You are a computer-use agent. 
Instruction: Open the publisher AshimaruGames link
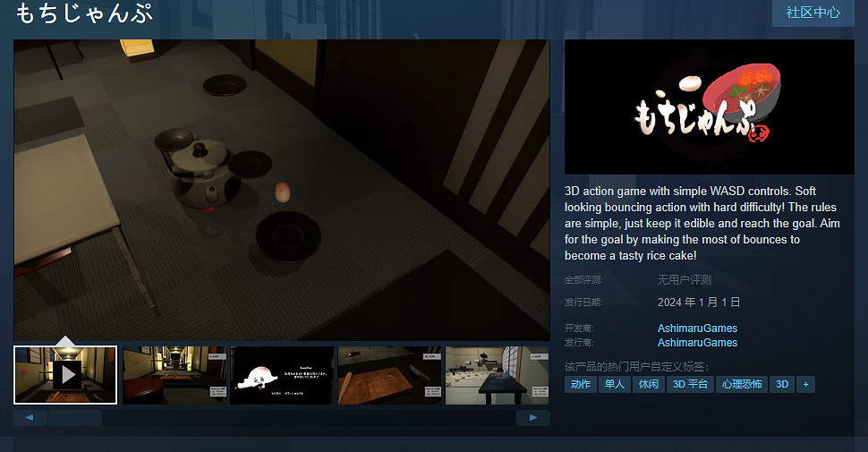click(697, 342)
